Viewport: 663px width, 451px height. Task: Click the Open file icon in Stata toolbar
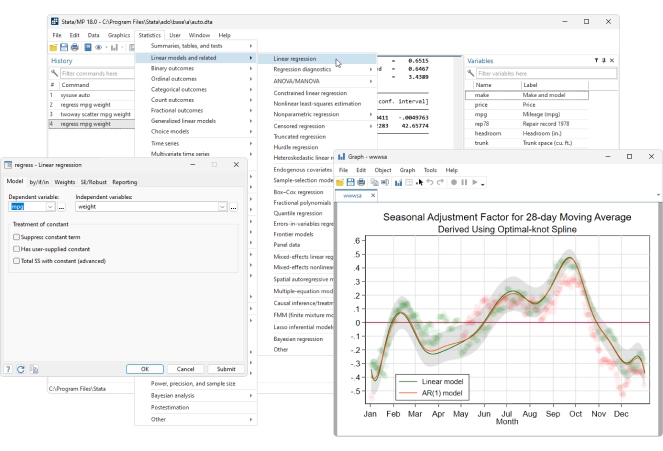coord(53,47)
